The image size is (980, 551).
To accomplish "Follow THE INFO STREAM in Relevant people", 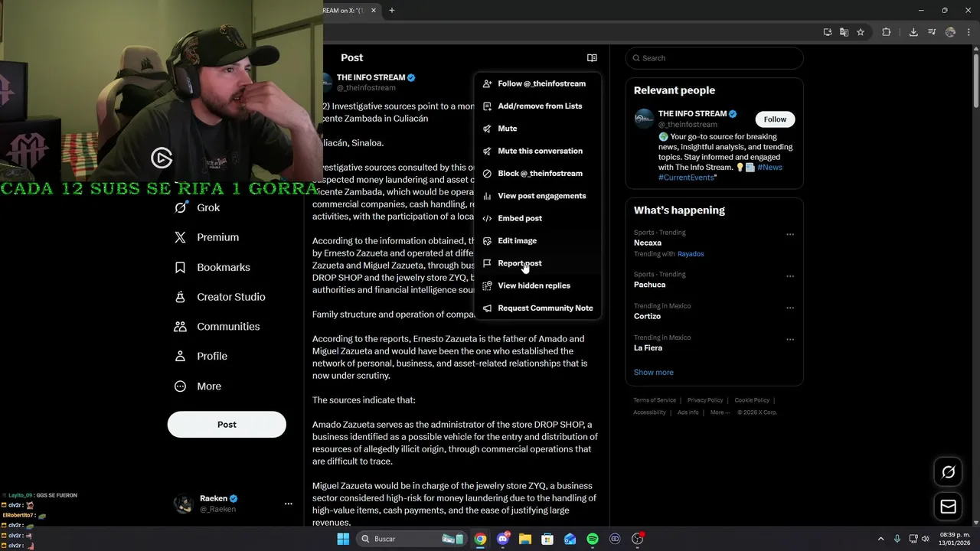I will click(775, 119).
